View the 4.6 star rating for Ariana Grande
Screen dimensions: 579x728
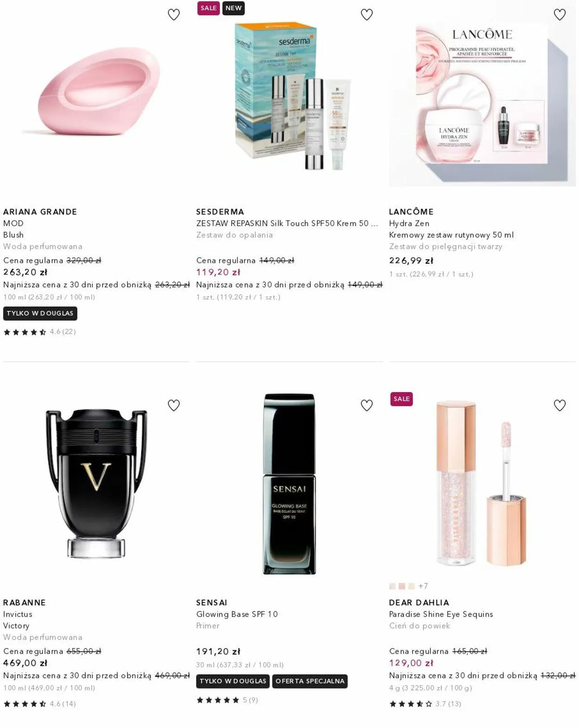[40, 332]
